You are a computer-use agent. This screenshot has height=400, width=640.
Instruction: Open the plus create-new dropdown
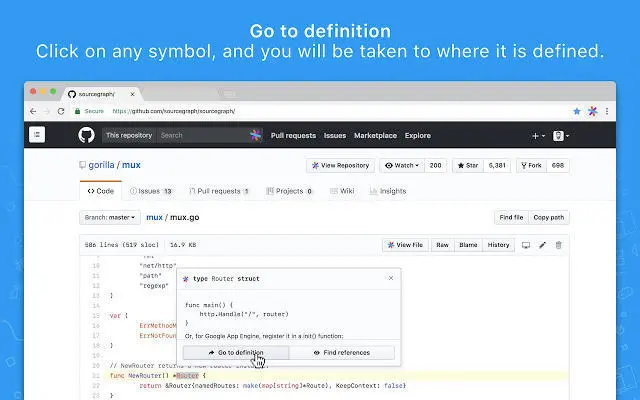point(538,136)
